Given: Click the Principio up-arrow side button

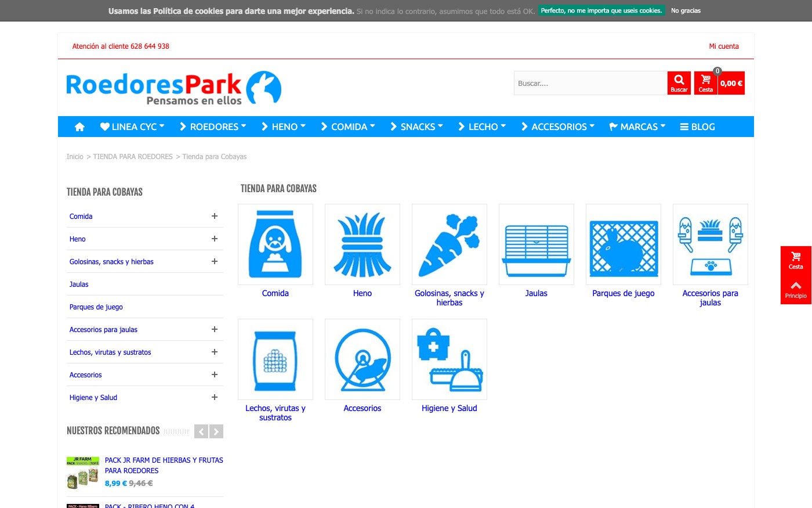Looking at the screenshot, I should [x=796, y=290].
